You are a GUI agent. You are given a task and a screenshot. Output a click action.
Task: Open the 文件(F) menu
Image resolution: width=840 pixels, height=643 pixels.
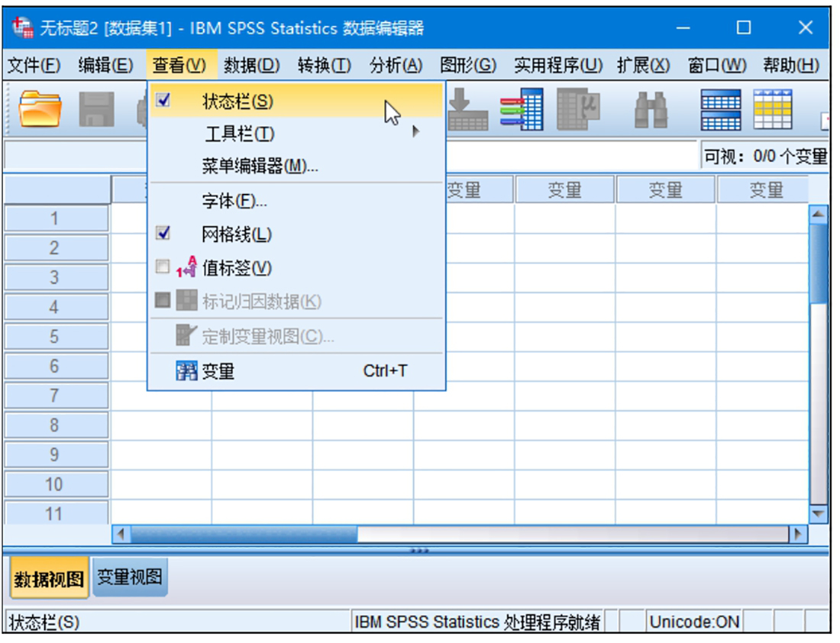coord(34,66)
